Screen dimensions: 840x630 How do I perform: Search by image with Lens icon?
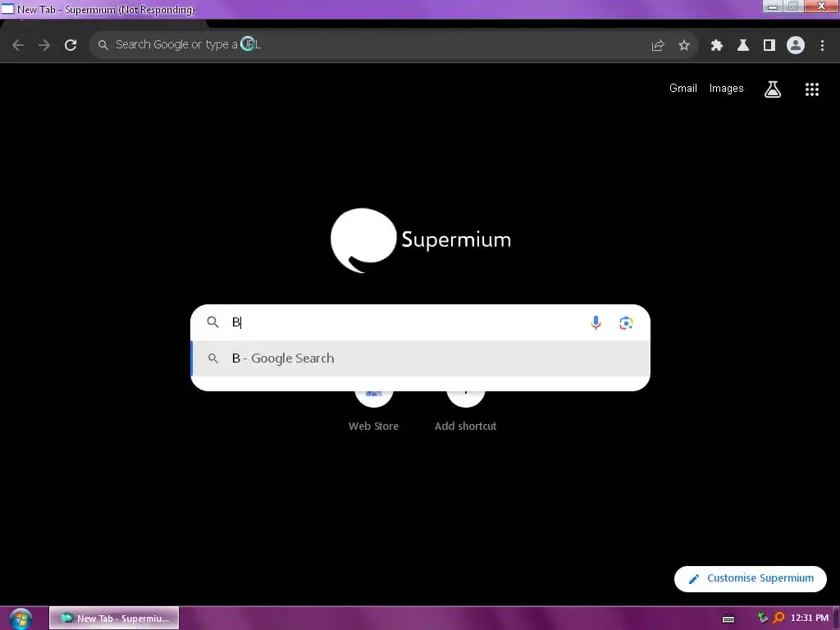coord(626,323)
